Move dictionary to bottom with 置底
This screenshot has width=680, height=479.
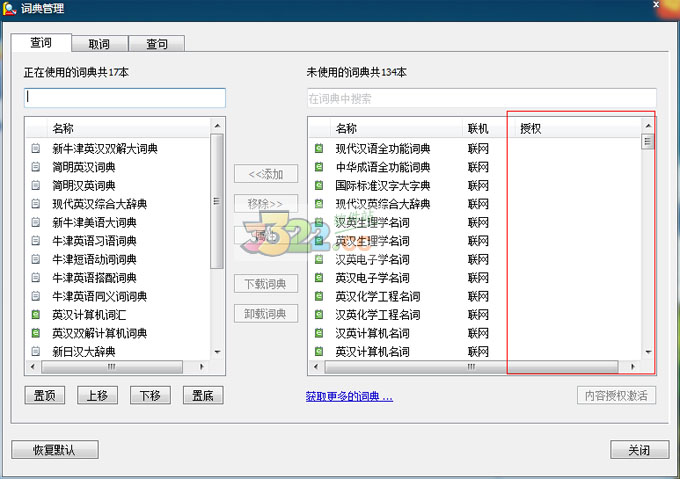point(203,395)
